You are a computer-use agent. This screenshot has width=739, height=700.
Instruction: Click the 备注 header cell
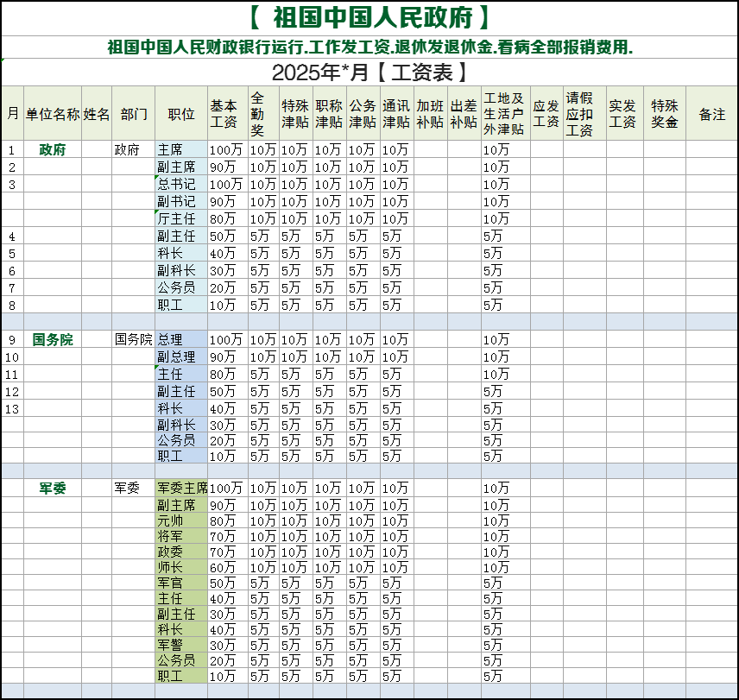pos(712,114)
